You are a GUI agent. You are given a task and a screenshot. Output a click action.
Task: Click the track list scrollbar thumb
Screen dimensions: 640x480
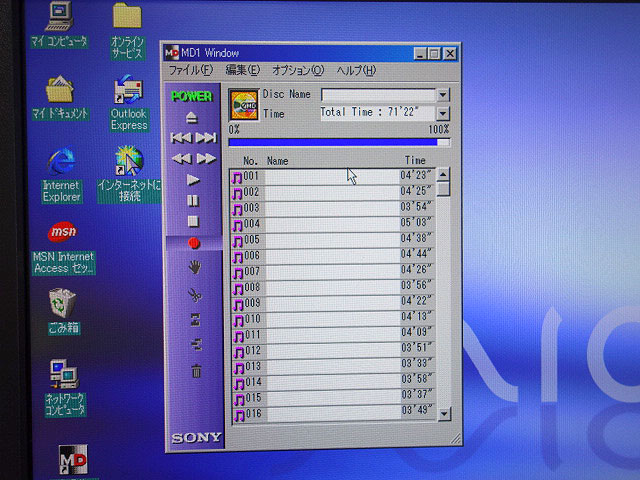443,189
